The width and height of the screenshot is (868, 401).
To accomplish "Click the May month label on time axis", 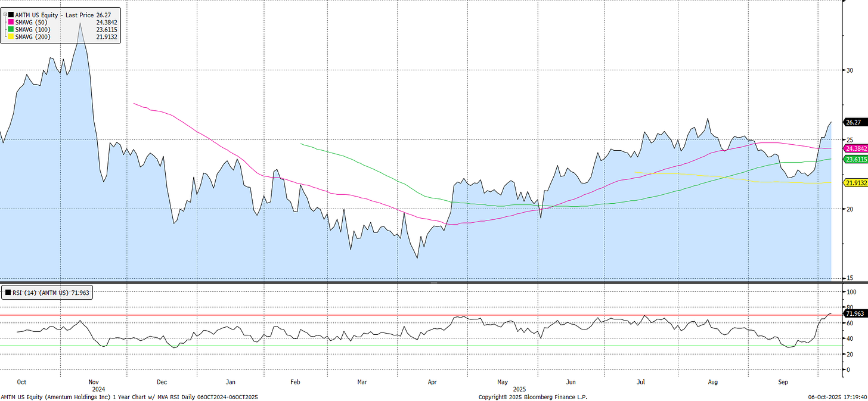I will [502, 381].
